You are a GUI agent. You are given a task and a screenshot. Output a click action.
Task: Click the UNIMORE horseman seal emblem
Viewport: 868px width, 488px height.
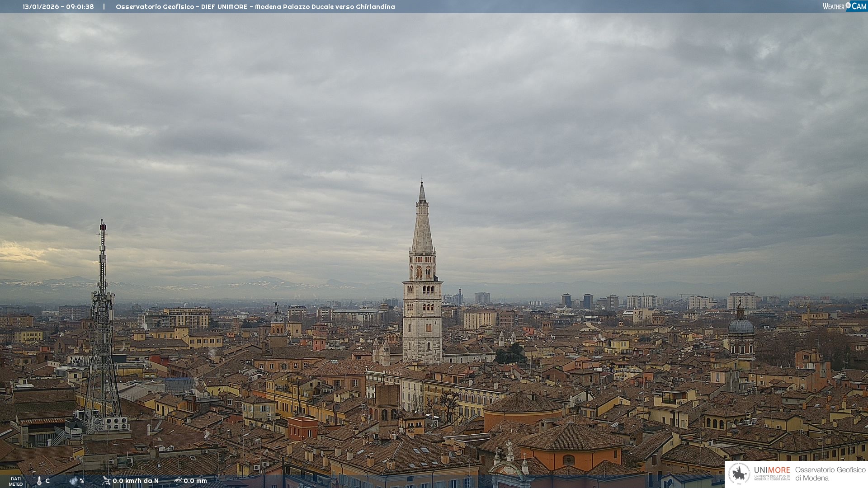(x=739, y=474)
